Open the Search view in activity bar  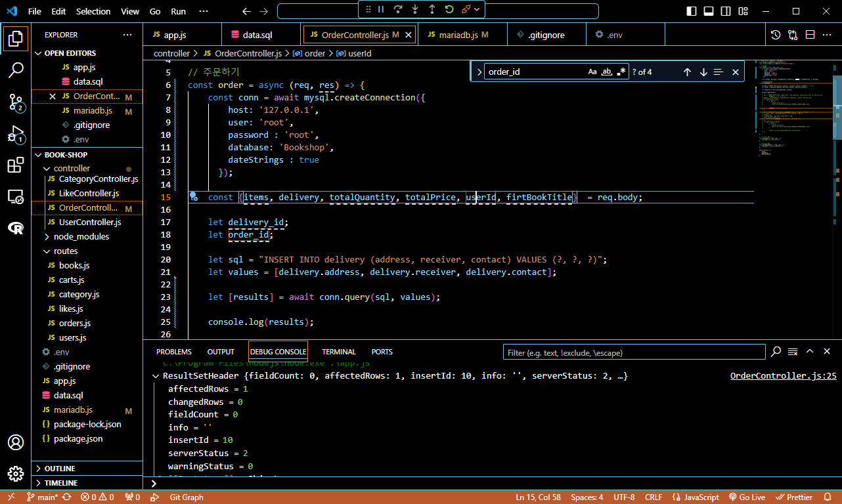pyautogui.click(x=16, y=70)
